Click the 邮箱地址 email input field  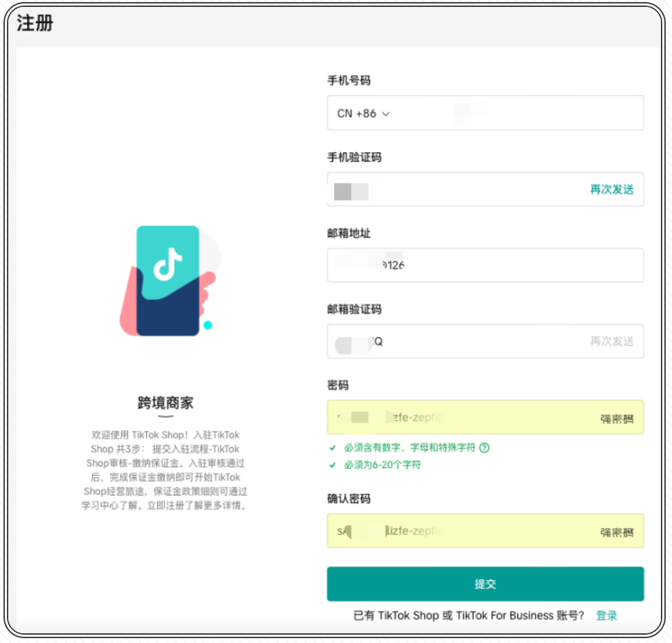point(485,265)
